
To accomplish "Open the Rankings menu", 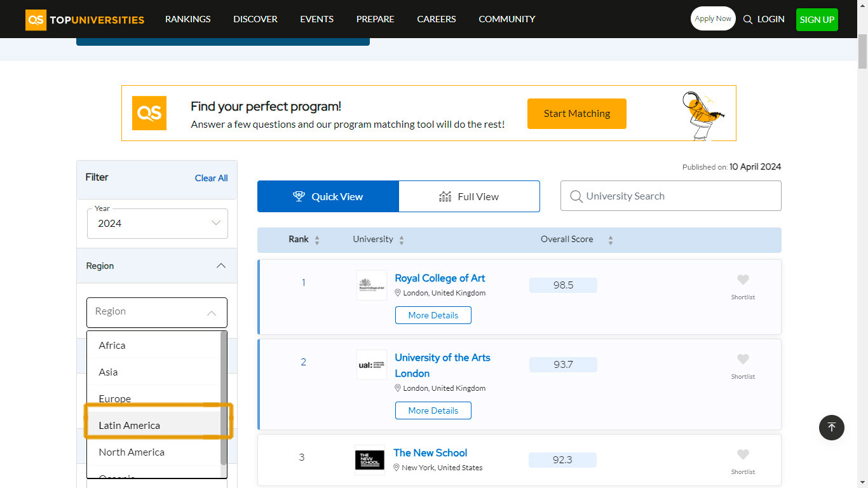I will [187, 19].
